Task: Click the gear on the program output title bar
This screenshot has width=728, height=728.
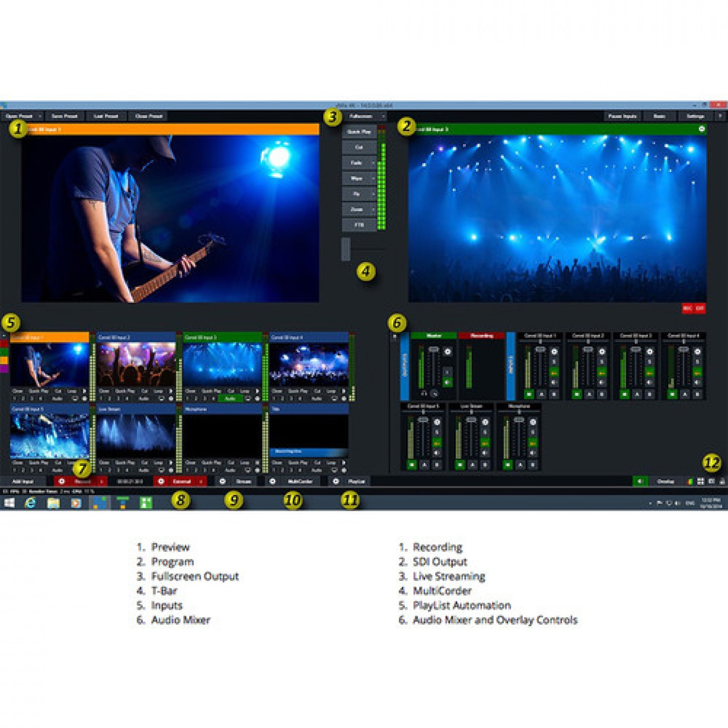Action: click(x=701, y=129)
